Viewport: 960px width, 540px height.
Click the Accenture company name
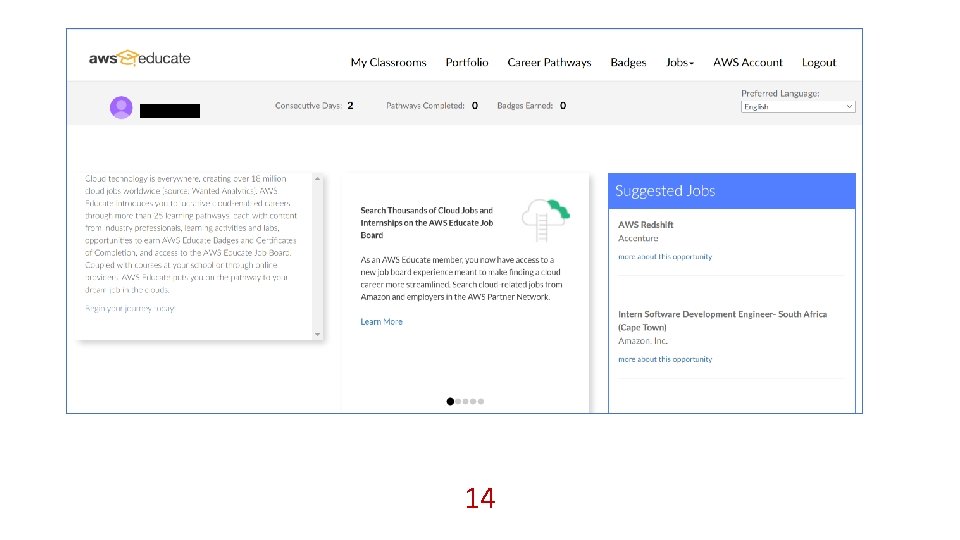click(638, 238)
